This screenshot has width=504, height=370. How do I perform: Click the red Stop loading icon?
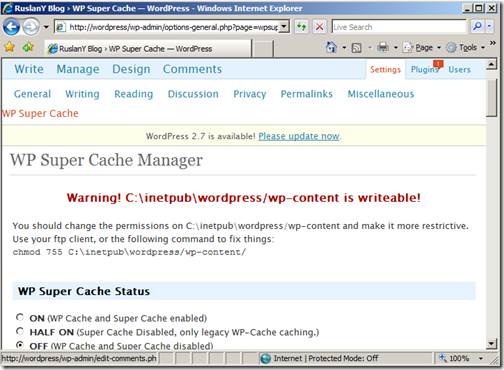[x=319, y=27]
